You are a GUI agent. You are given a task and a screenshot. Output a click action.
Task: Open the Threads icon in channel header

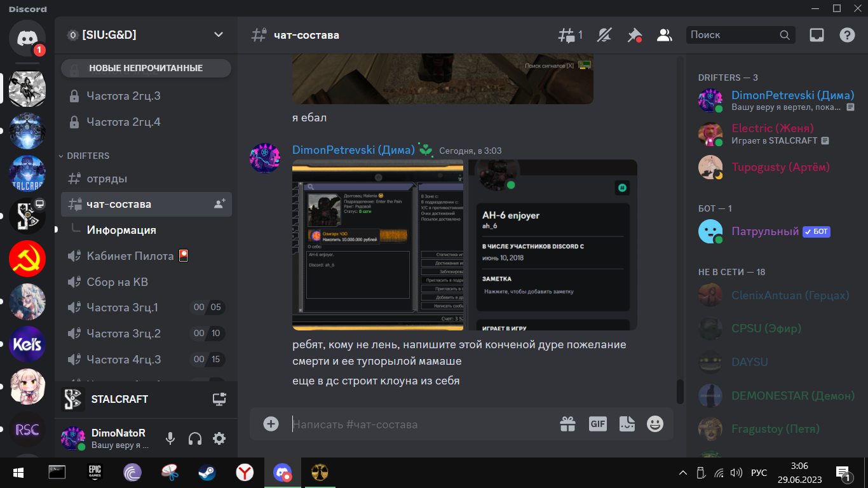click(570, 35)
